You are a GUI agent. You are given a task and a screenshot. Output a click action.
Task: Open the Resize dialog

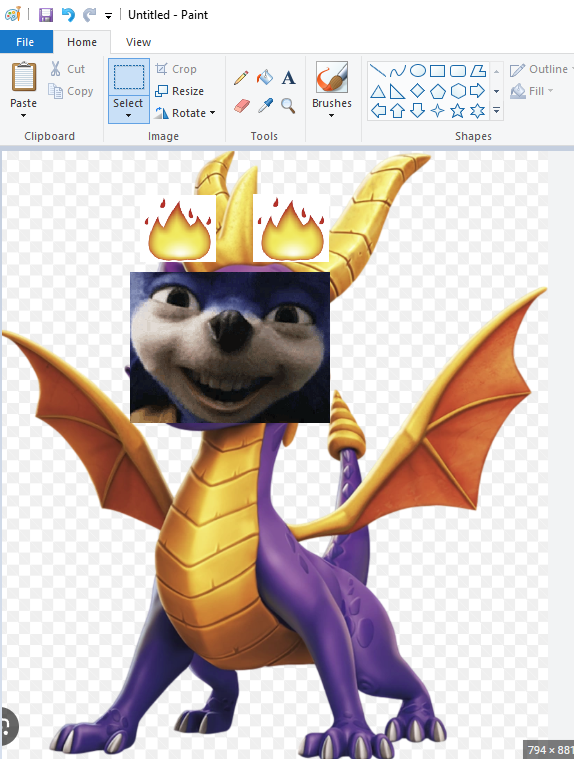pyautogui.click(x=179, y=91)
